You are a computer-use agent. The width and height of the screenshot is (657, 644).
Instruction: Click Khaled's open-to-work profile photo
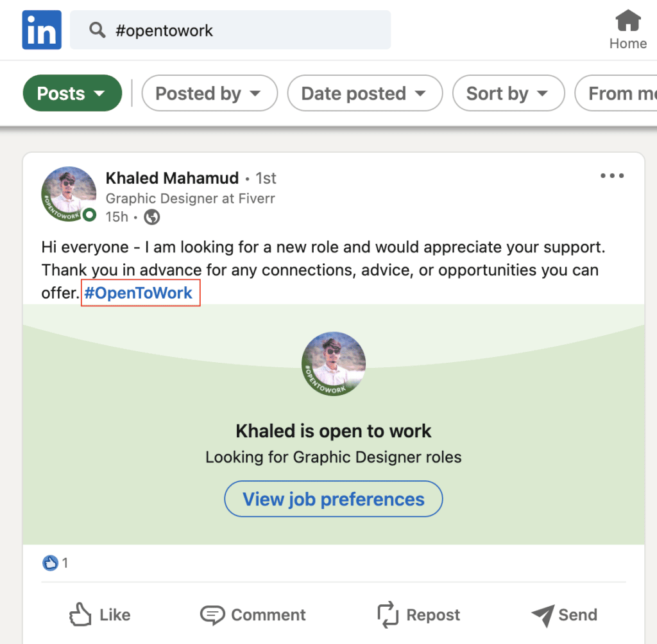pyautogui.click(x=68, y=193)
